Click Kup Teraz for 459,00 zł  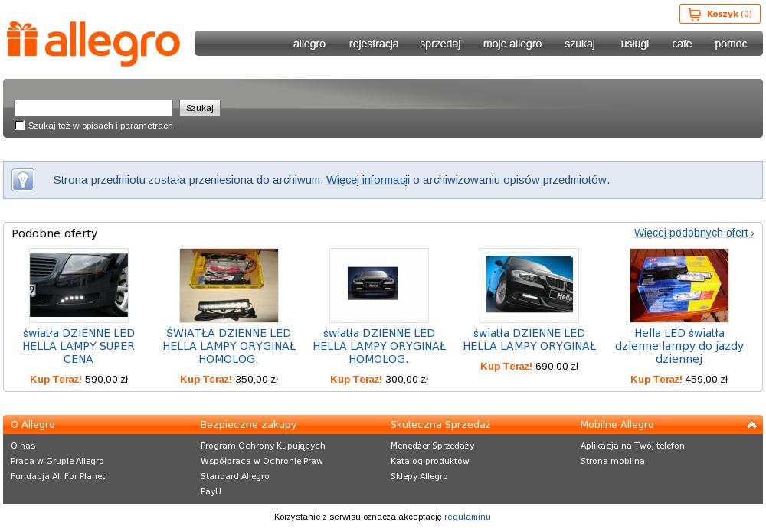(x=656, y=379)
